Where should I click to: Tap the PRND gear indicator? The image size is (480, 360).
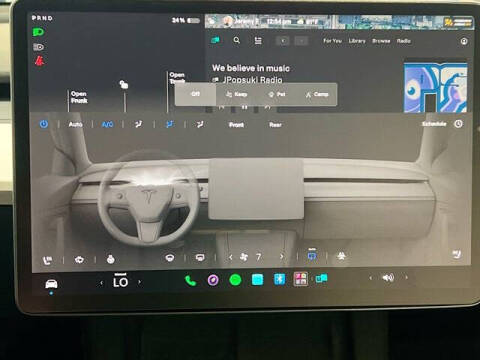[x=42, y=18]
